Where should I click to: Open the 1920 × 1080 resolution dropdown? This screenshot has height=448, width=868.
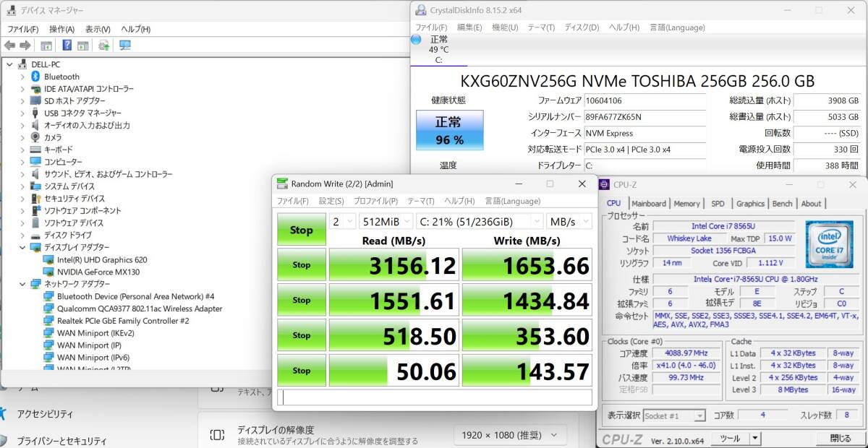point(511,435)
